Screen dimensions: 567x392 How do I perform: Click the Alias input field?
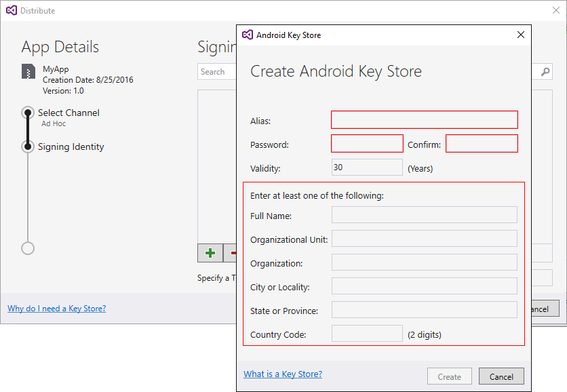point(424,119)
